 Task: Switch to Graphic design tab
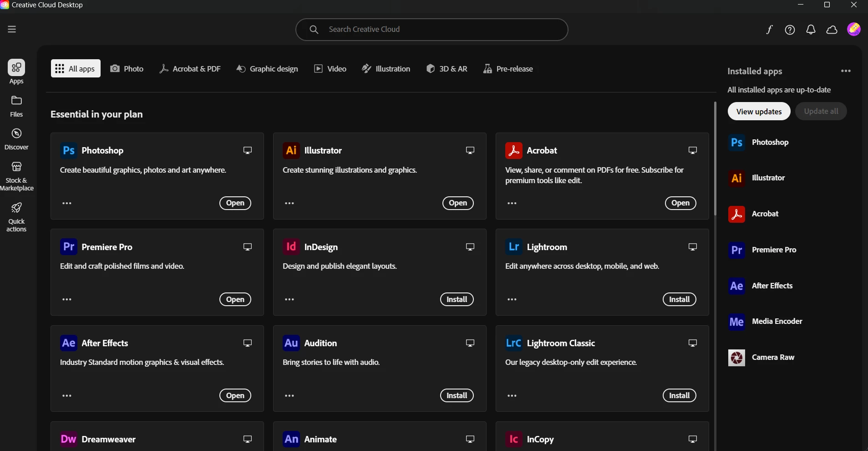pos(267,69)
